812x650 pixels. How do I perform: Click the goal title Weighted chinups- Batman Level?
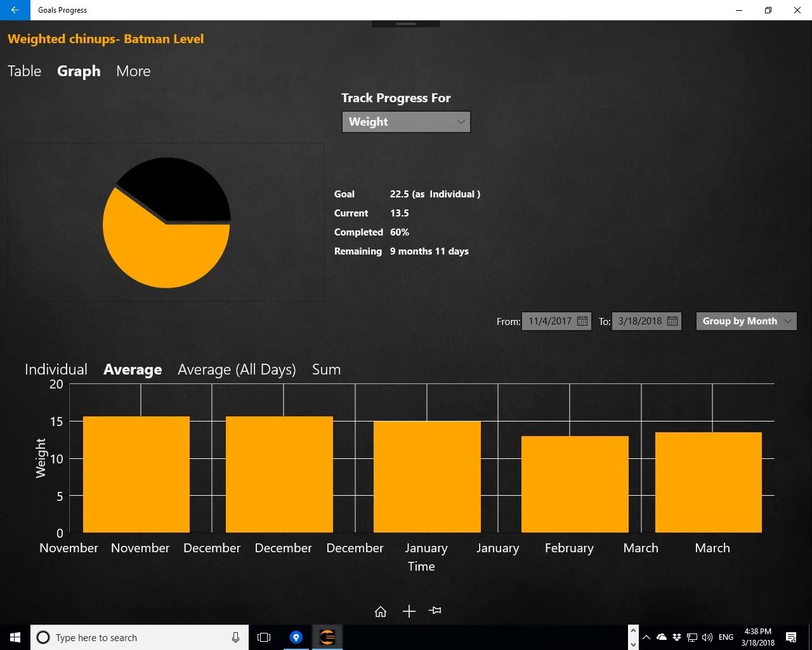[x=106, y=39]
